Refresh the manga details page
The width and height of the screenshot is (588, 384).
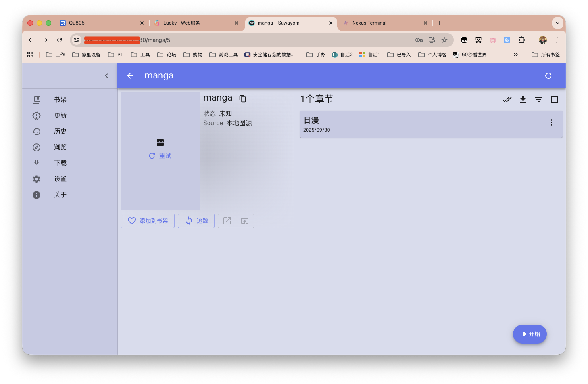click(x=548, y=75)
